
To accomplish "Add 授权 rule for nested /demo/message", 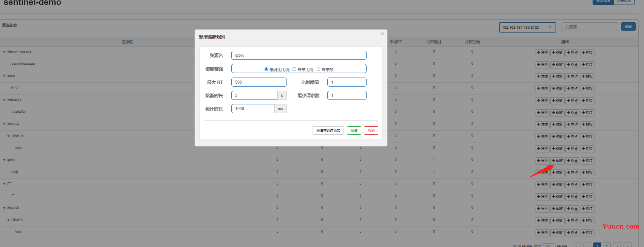I will coord(587,65).
